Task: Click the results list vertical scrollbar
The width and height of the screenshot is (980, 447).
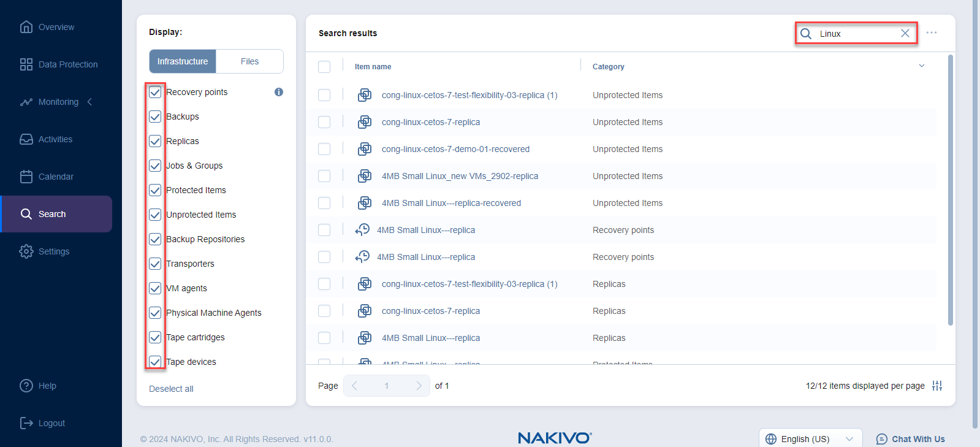Action: click(950, 190)
